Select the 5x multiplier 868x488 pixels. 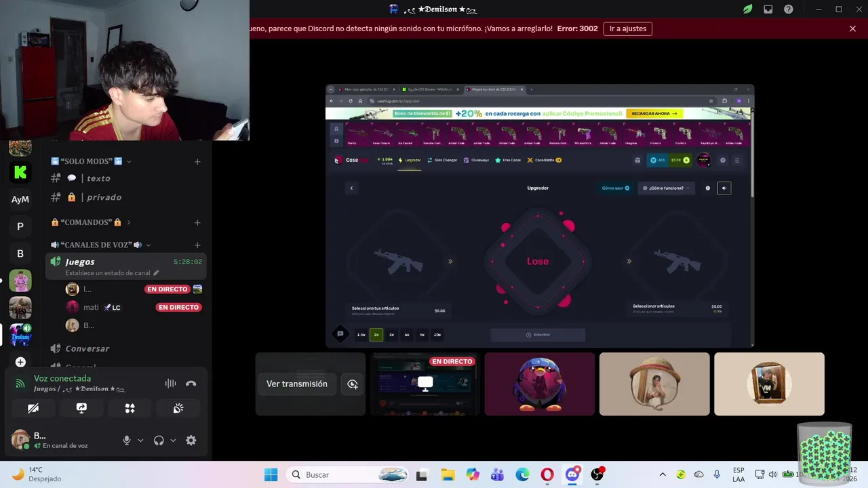click(422, 335)
